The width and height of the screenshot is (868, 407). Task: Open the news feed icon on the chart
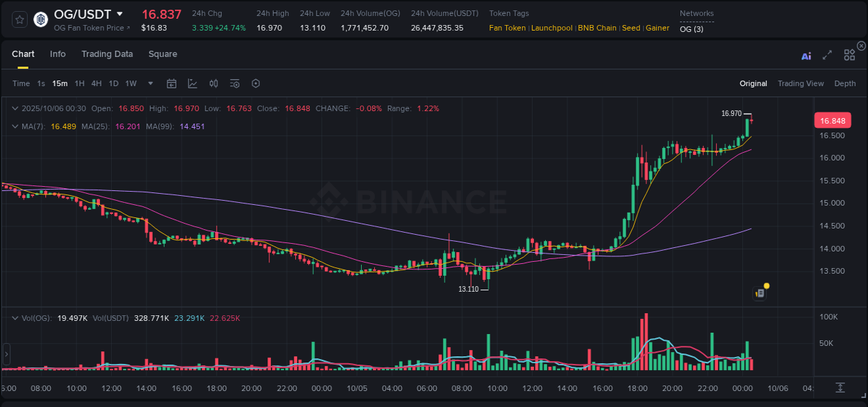(760, 293)
